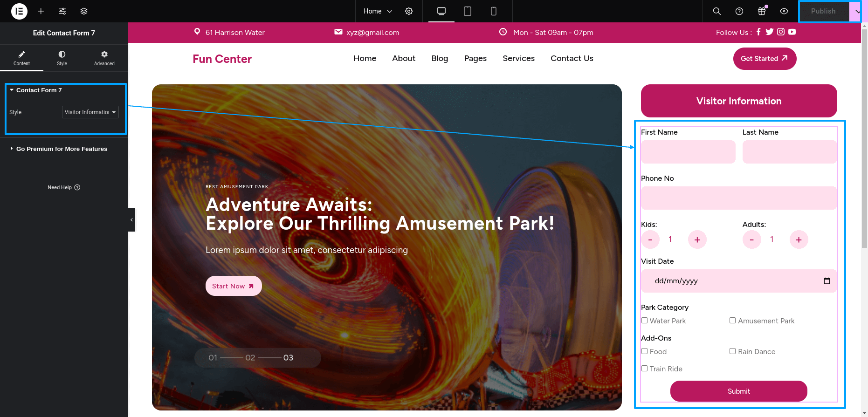The height and width of the screenshot is (417, 868).
Task: Switch to tablet responsive view
Action: [x=467, y=11]
